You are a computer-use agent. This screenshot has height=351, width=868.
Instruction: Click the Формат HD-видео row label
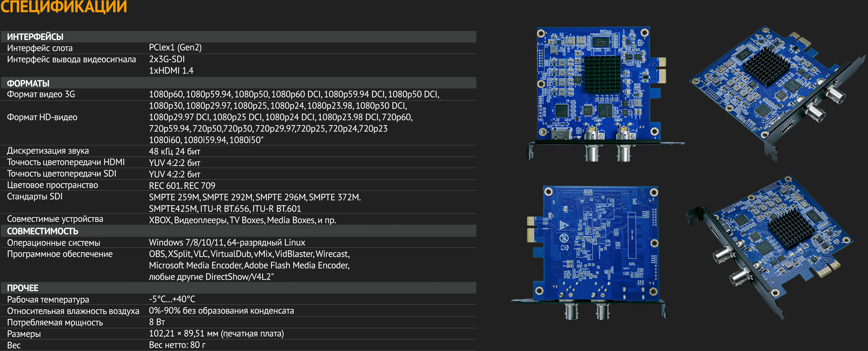tap(42, 117)
